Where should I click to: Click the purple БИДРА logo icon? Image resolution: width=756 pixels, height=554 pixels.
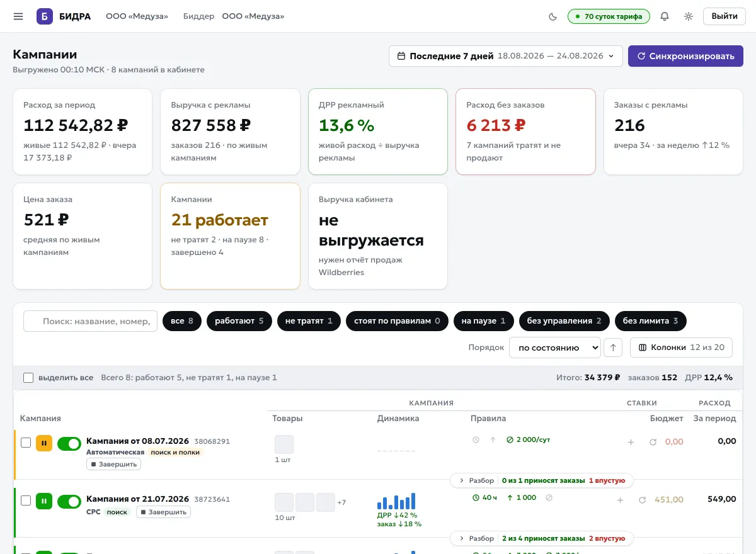click(x=44, y=16)
